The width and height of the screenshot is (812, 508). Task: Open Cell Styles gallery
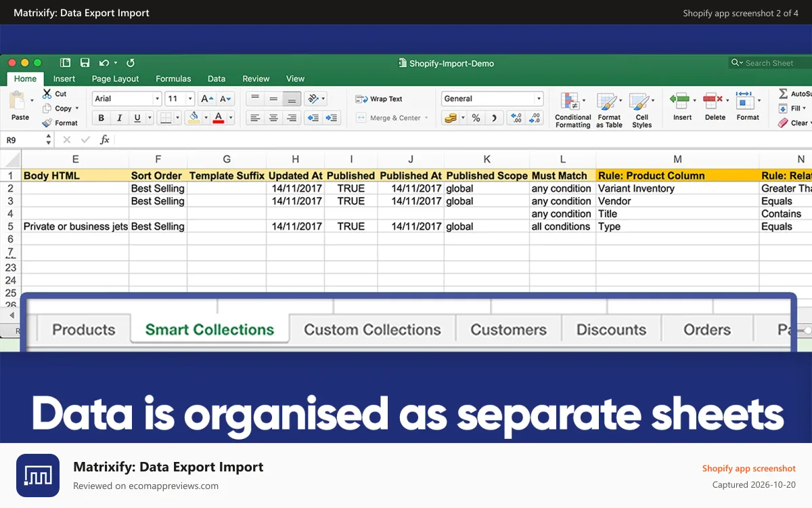click(x=641, y=110)
